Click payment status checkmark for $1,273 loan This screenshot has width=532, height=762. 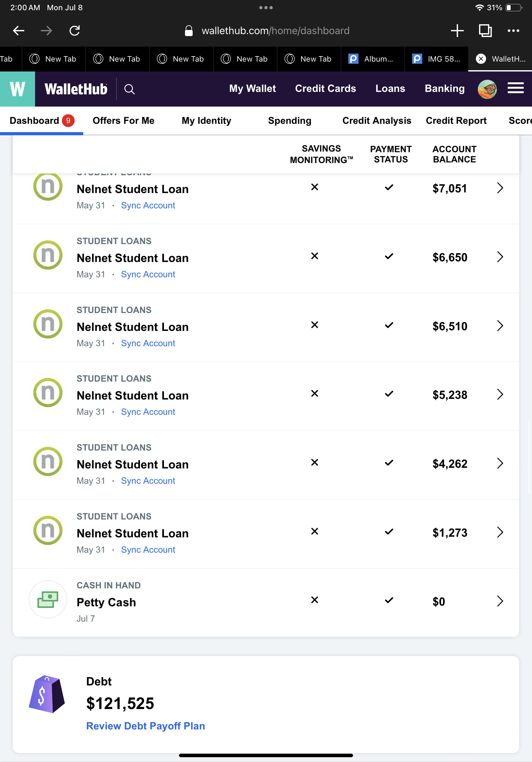pos(389,532)
